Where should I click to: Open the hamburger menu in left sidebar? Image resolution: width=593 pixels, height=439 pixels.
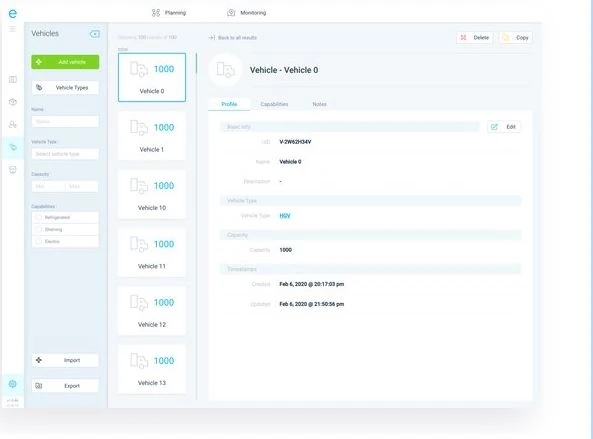[x=12, y=29]
